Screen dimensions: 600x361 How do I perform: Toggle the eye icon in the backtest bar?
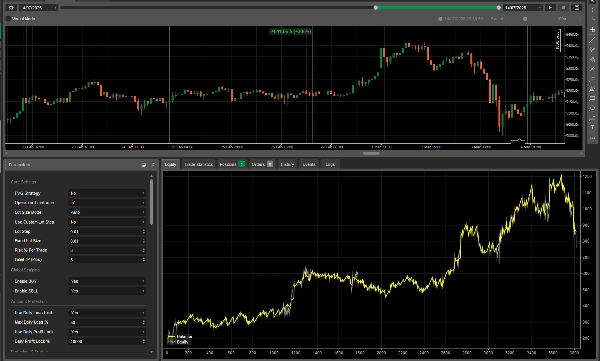point(11,7)
